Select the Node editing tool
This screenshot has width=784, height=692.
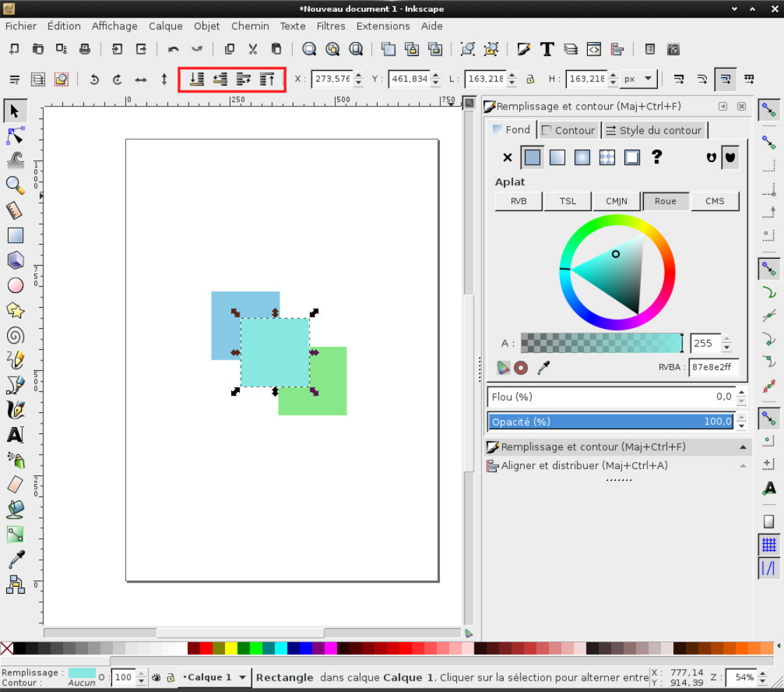(x=15, y=135)
